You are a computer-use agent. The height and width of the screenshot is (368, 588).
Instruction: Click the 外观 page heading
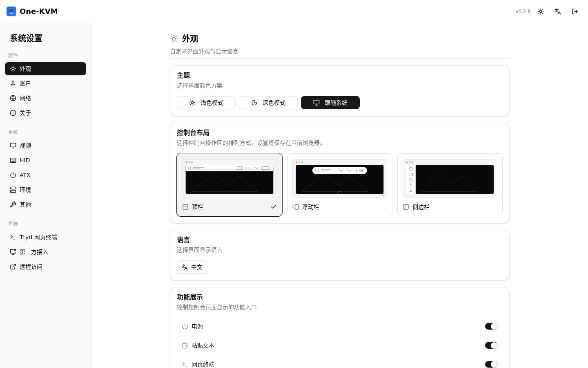190,39
